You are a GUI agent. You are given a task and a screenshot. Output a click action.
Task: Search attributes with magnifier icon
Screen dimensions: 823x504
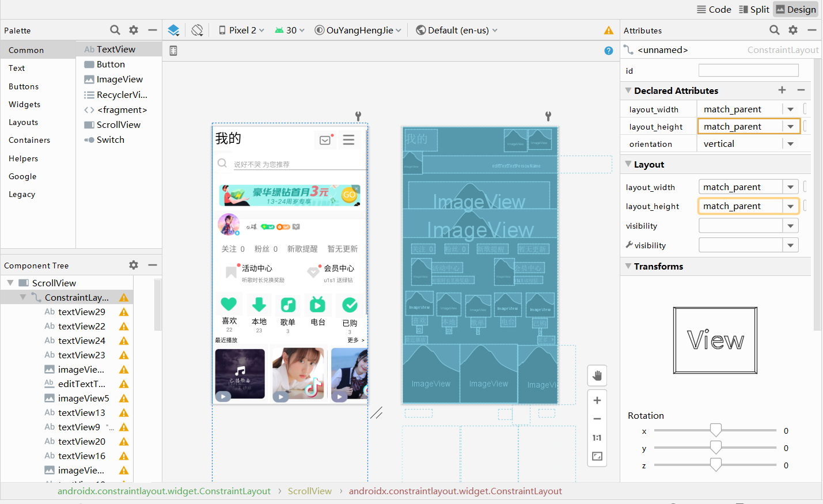(775, 30)
